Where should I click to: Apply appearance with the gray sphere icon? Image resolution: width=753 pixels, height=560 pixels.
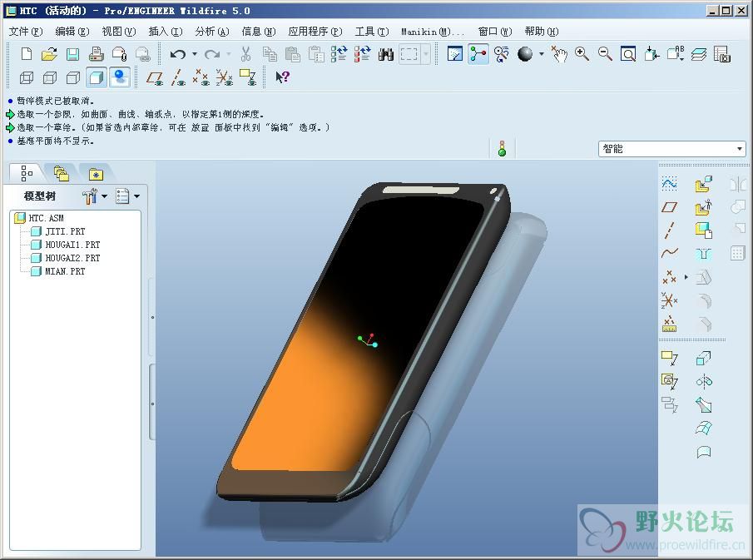pyautogui.click(x=525, y=54)
